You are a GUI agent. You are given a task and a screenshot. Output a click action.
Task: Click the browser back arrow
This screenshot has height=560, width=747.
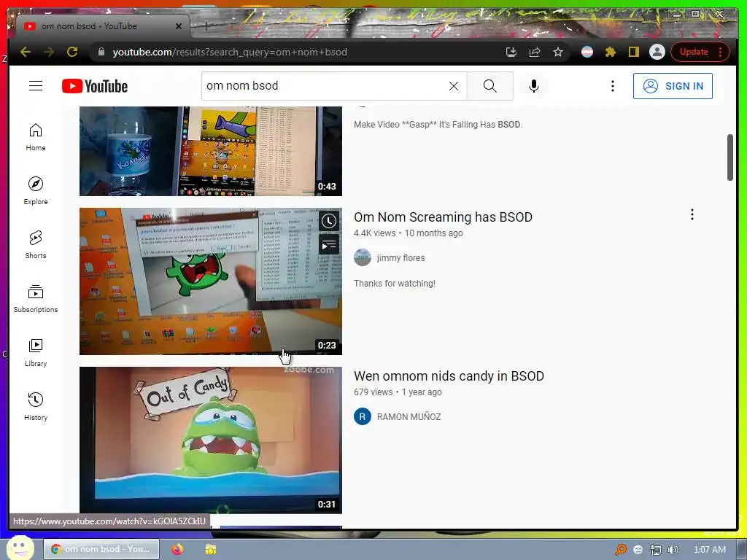[x=26, y=52]
